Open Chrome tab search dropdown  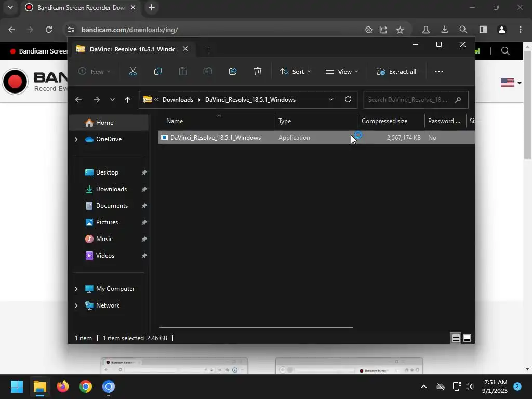pos(10,7)
